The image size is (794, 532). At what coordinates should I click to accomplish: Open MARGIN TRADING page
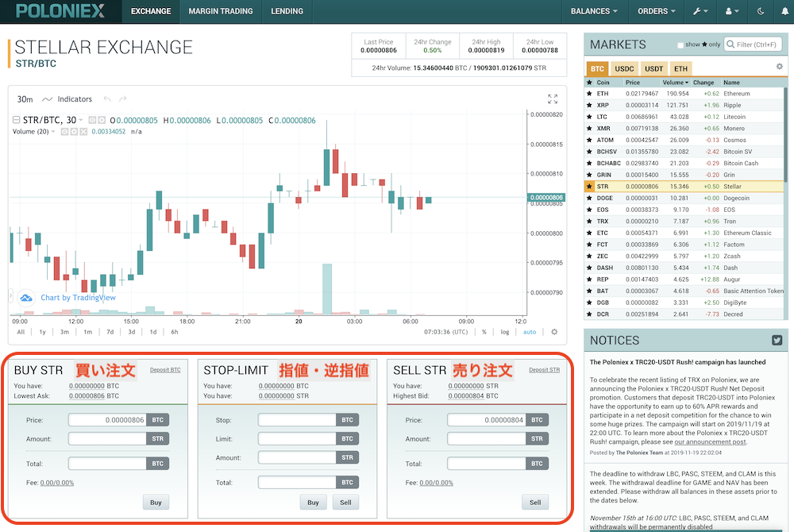click(x=220, y=11)
